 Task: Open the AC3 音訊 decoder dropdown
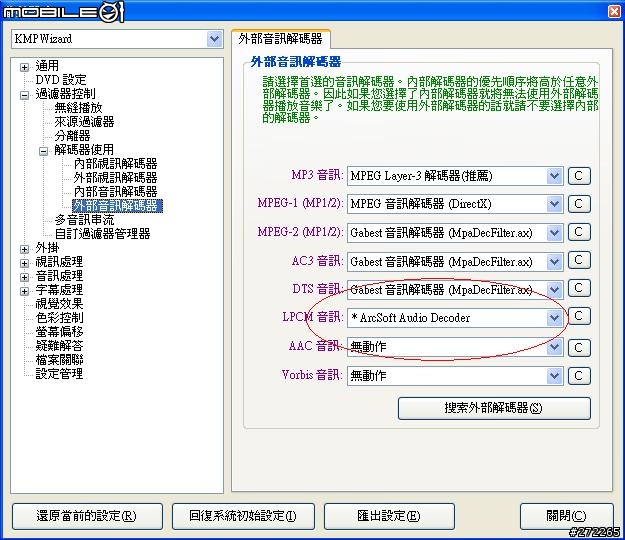tap(554, 262)
